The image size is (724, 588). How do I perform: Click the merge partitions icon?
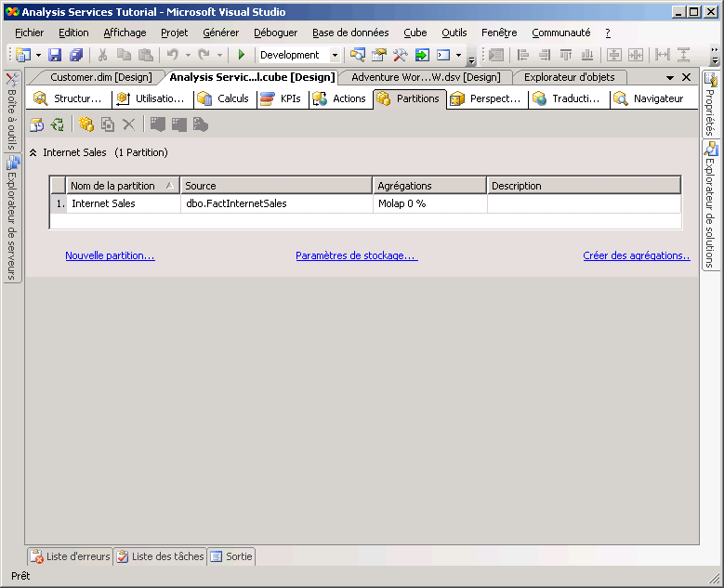point(201,124)
